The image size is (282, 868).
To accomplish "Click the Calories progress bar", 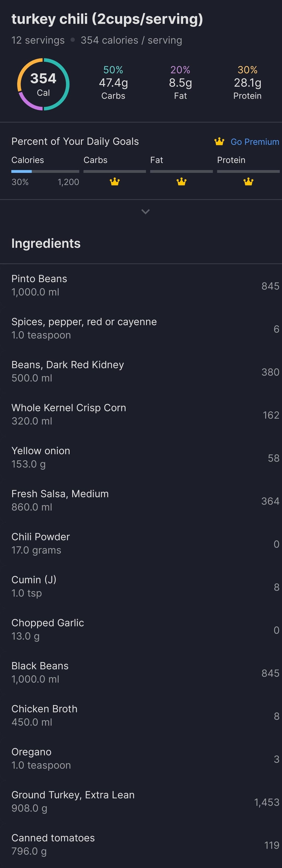I will [45, 171].
